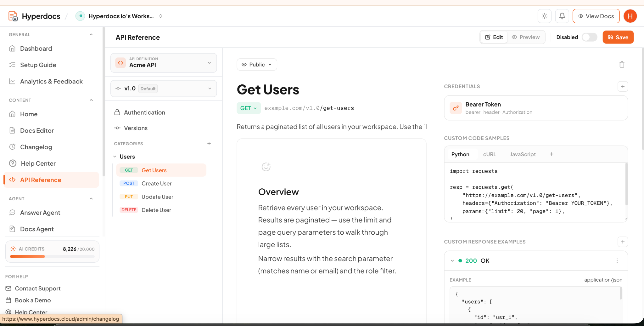Screen dimensions: 644x326
Task: Open Docs Agent page
Action: 52,229
